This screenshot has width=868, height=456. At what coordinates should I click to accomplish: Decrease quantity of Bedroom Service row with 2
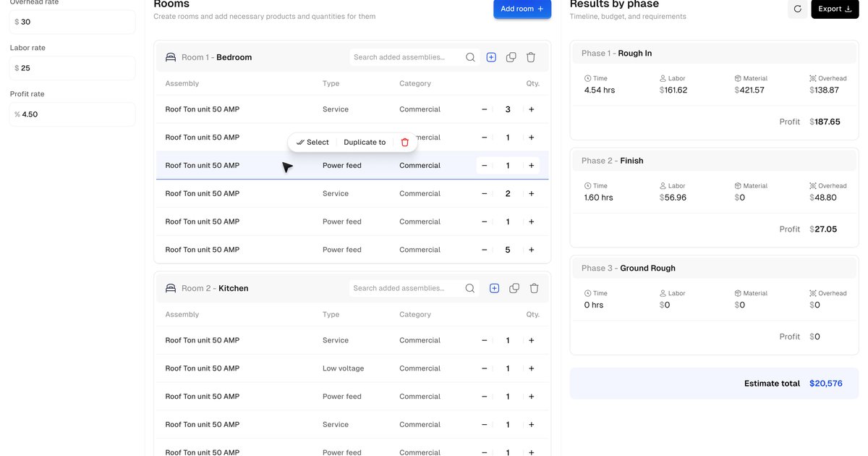tap(485, 193)
